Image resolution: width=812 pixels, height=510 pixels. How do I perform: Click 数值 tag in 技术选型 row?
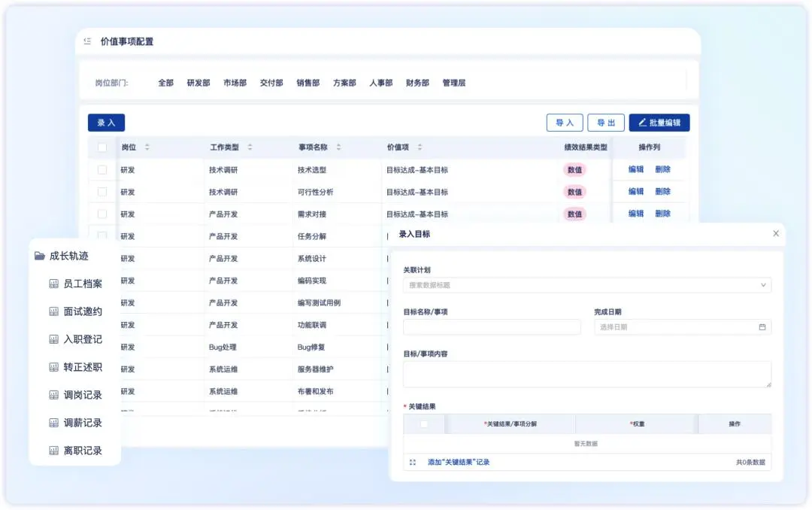coord(574,169)
